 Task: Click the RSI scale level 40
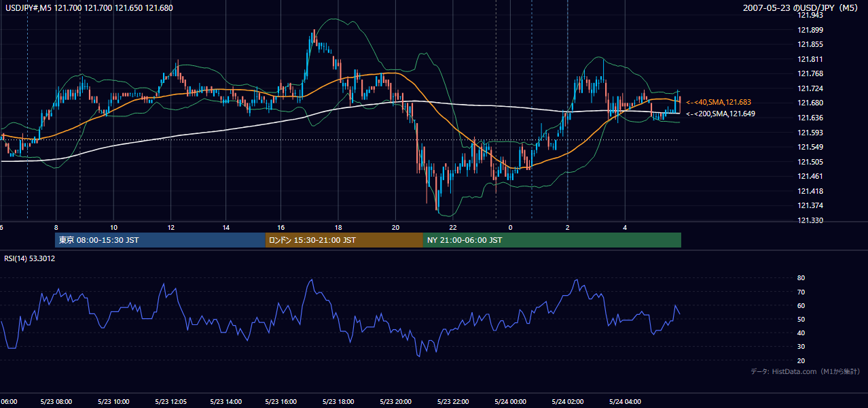(801, 333)
